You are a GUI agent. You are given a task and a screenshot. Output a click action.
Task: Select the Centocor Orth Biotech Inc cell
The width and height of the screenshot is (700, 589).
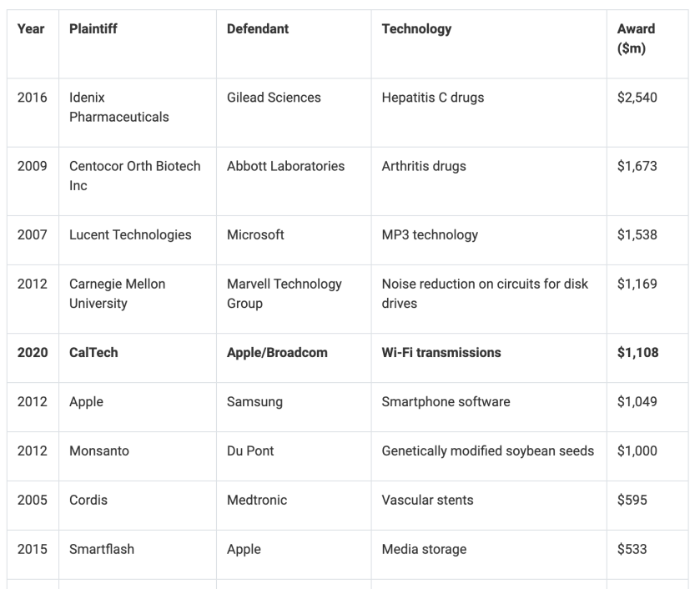point(134,176)
